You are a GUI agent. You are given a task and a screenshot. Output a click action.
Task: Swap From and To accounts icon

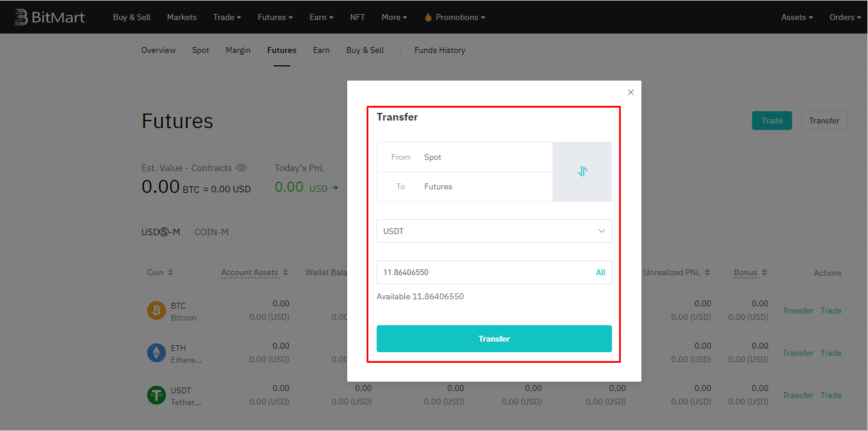[582, 172]
